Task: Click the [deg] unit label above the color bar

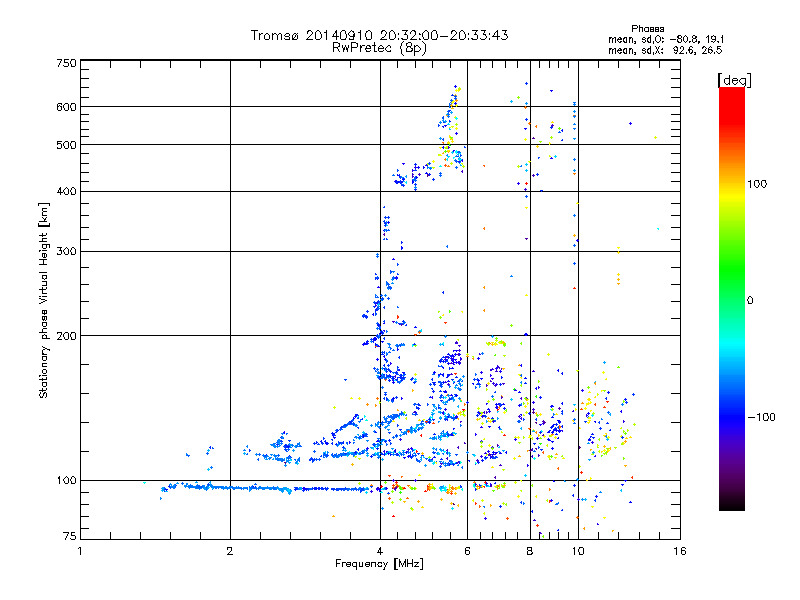Action: click(734, 81)
